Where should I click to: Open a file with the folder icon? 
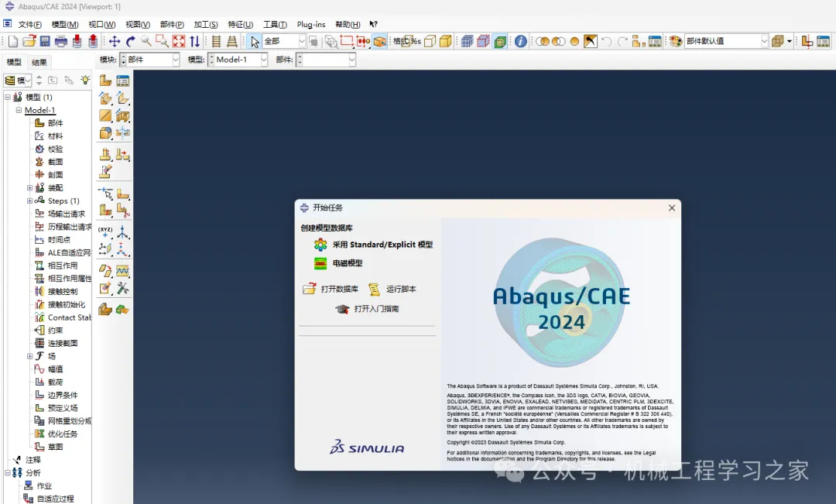click(29, 41)
